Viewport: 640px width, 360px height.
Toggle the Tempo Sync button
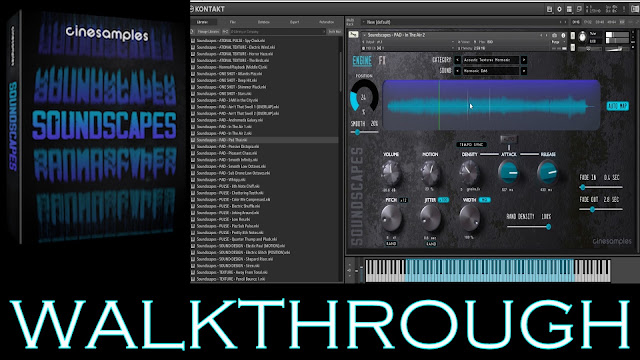click(471, 144)
